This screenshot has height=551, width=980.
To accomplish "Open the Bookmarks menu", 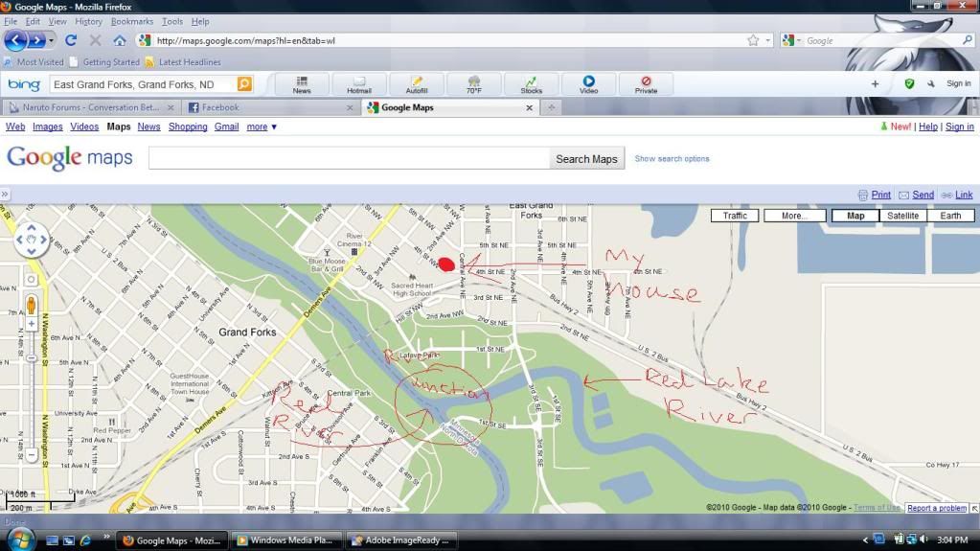I will pyautogui.click(x=131, y=21).
